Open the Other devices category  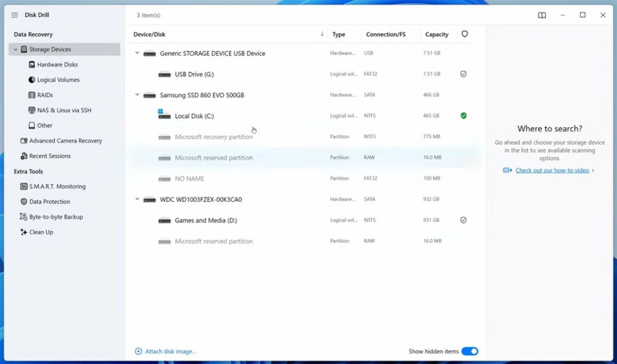(45, 125)
